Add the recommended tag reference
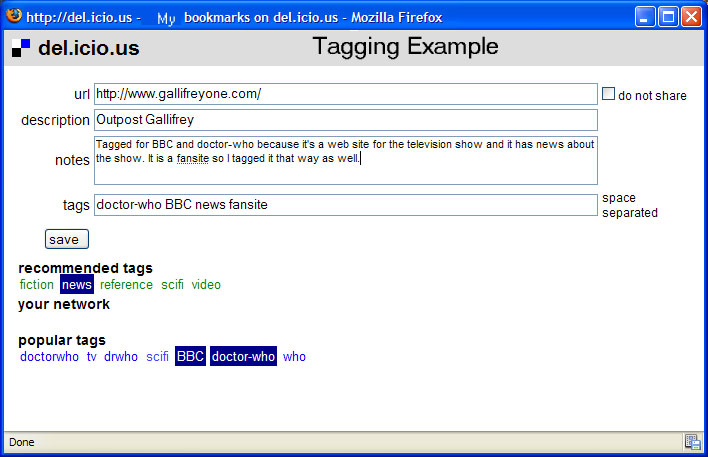708x457 pixels. (126, 284)
